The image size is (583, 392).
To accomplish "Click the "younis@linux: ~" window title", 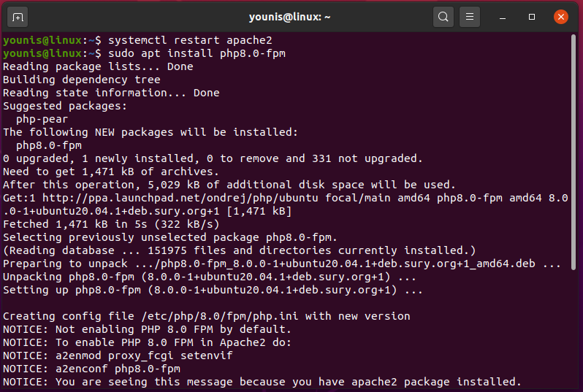I will tap(291, 16).
